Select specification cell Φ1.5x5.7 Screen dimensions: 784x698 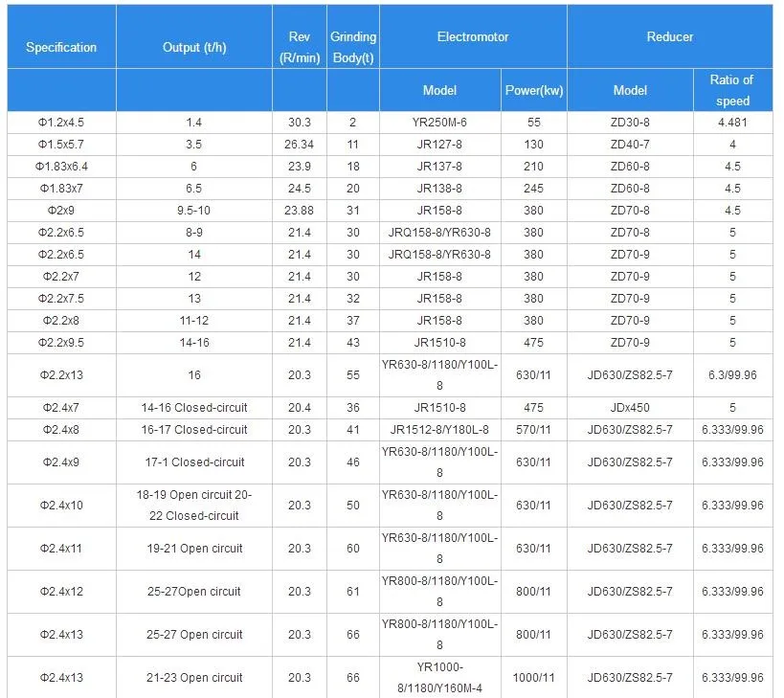tap(61, 145)
